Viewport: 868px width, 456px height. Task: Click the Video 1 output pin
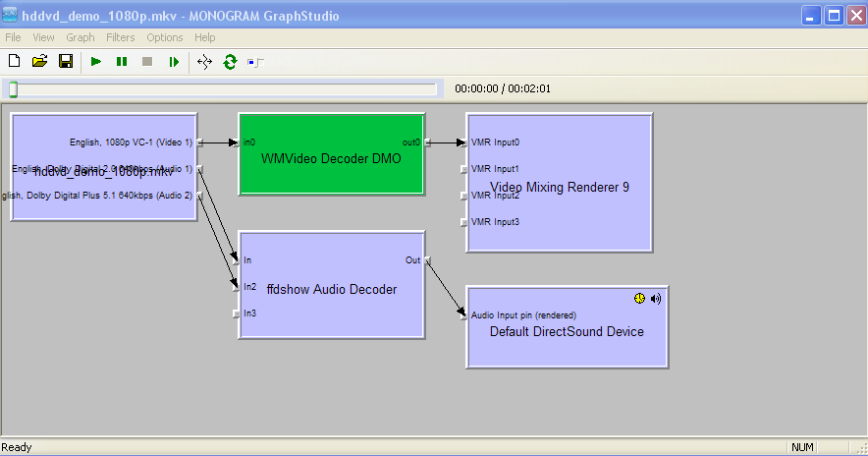click(x=200, y=142)
